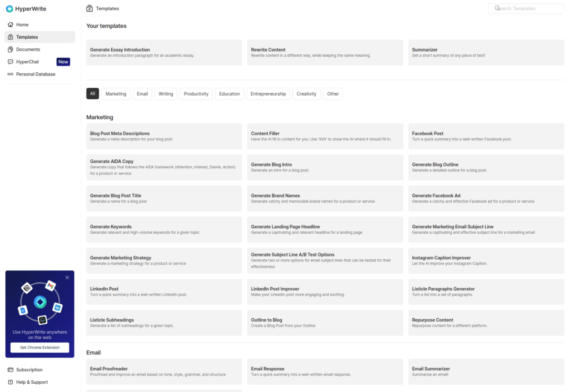Open the Rewrite Content template
Screen dimensions: 569x392
[x=325, y=53]
